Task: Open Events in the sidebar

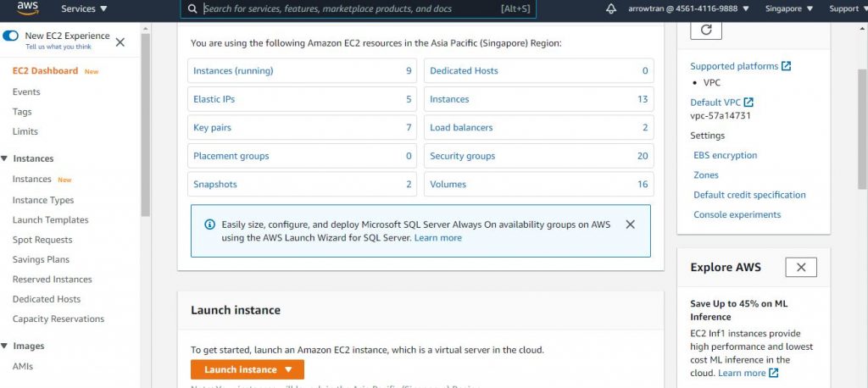Action: tap(26, 91)
